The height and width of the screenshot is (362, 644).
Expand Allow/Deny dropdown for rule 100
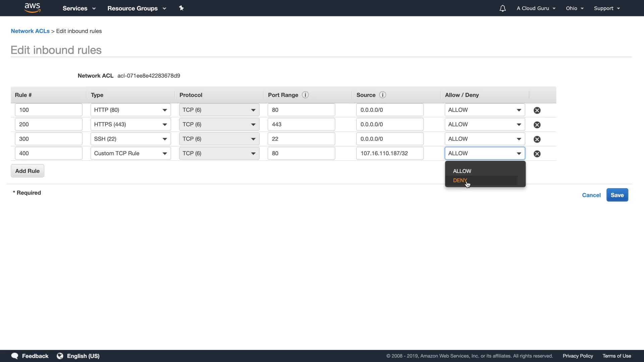485,110
